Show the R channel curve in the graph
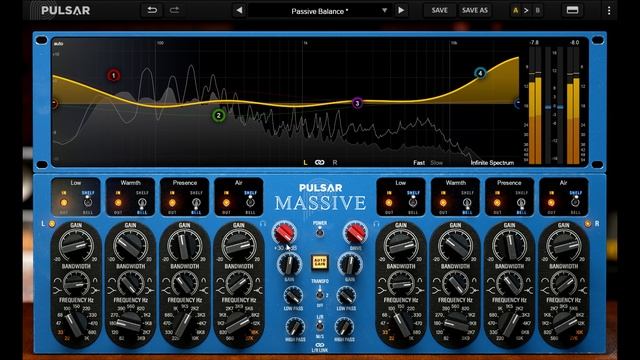 coord(335,162)
